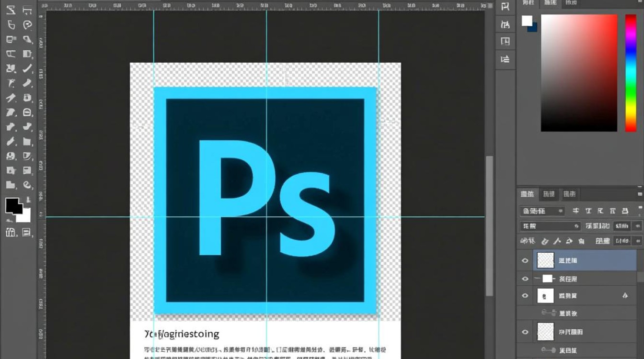Toggle the third lock icon in the Layers panel
Image resolution: width=644 pixels, height=359 pixels.
coord(569,241)
